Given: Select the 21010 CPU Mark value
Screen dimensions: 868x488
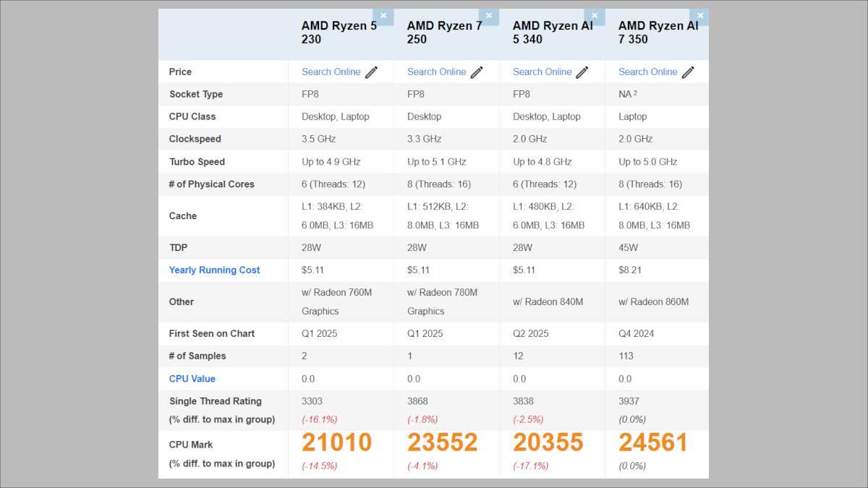Looking at the screenshot, I should [338, 442].
